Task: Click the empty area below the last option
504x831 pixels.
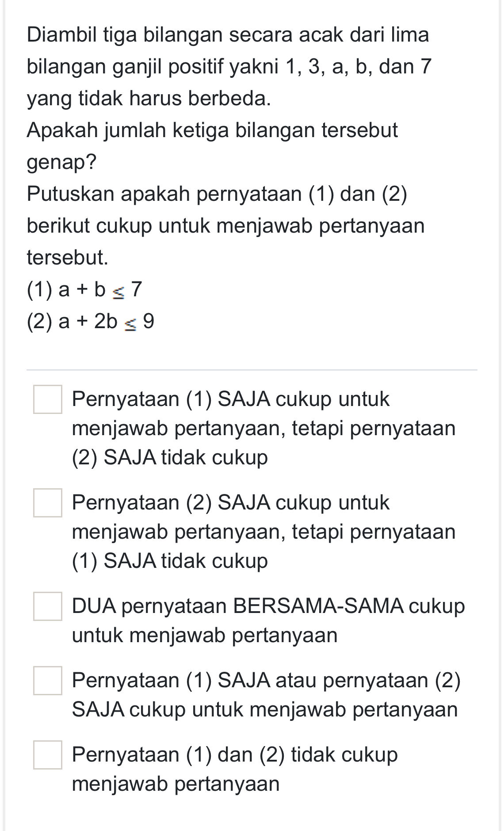Action: pos(252,814)
